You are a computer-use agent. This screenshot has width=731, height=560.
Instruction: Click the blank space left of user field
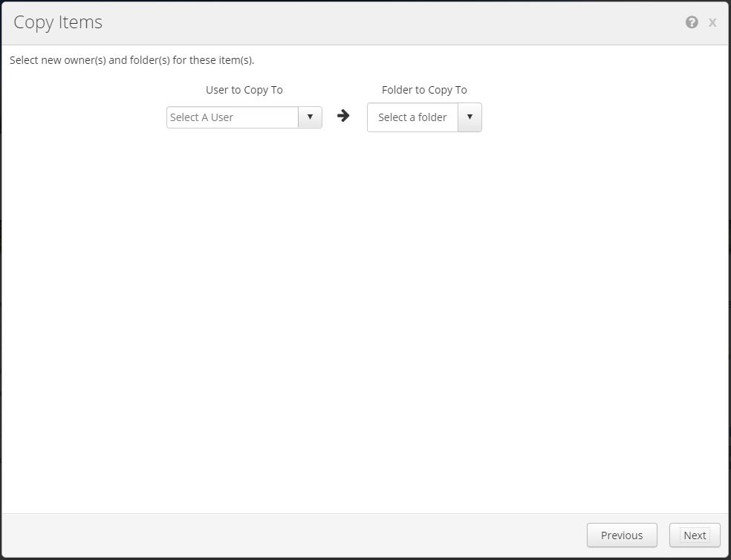(x=82, y=117)
